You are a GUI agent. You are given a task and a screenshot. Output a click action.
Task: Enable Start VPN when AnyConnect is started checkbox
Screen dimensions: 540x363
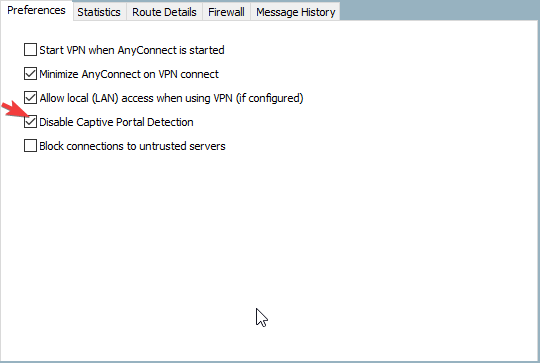click(30, 50)
